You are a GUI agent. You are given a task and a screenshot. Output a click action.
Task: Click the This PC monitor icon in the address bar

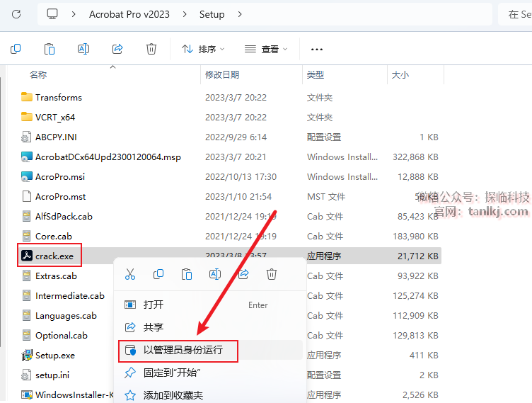[52, 14]
